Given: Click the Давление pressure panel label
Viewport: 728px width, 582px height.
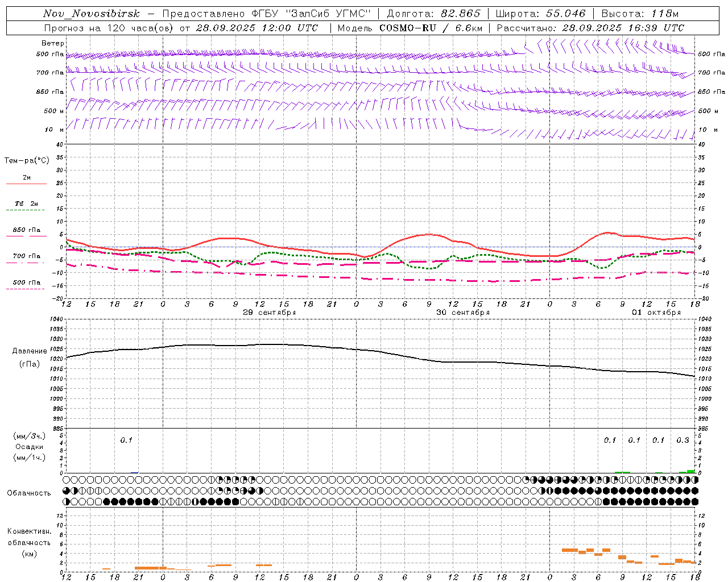Looking at the screenshot, I should coord(30,351).
